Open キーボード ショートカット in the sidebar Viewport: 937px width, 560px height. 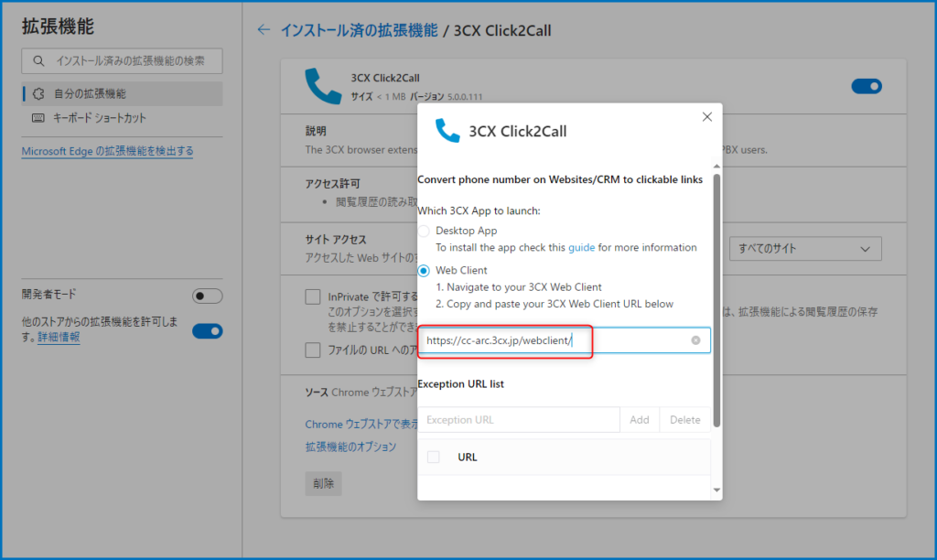click(122, 118)
